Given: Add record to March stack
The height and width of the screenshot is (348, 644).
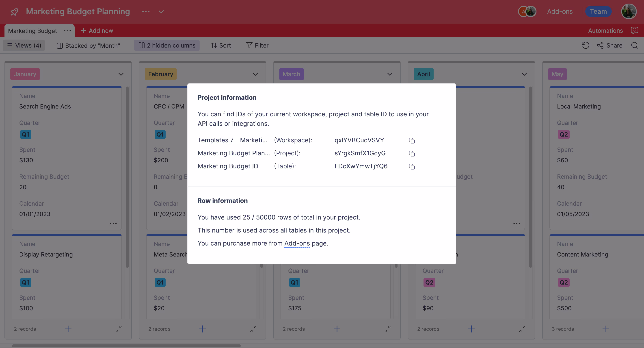Looking at the screenshot, I should click(337, 329).
